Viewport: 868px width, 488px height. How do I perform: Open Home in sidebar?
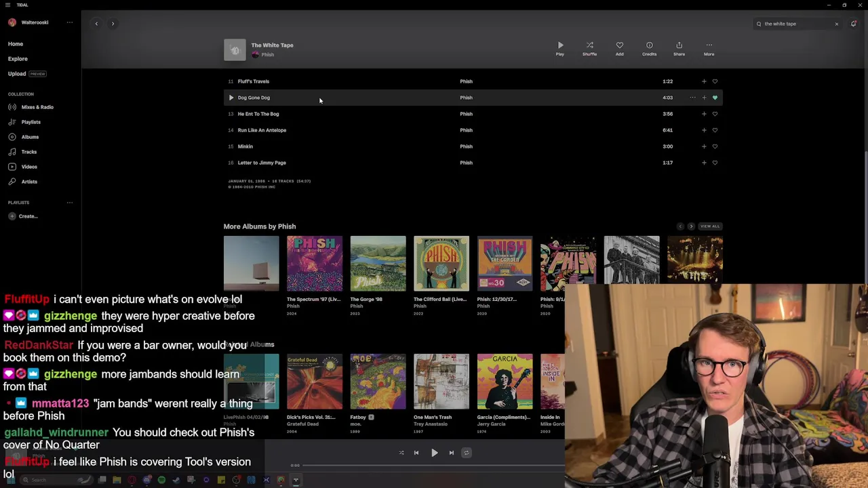pyautogui.click(x=16, y=44)
